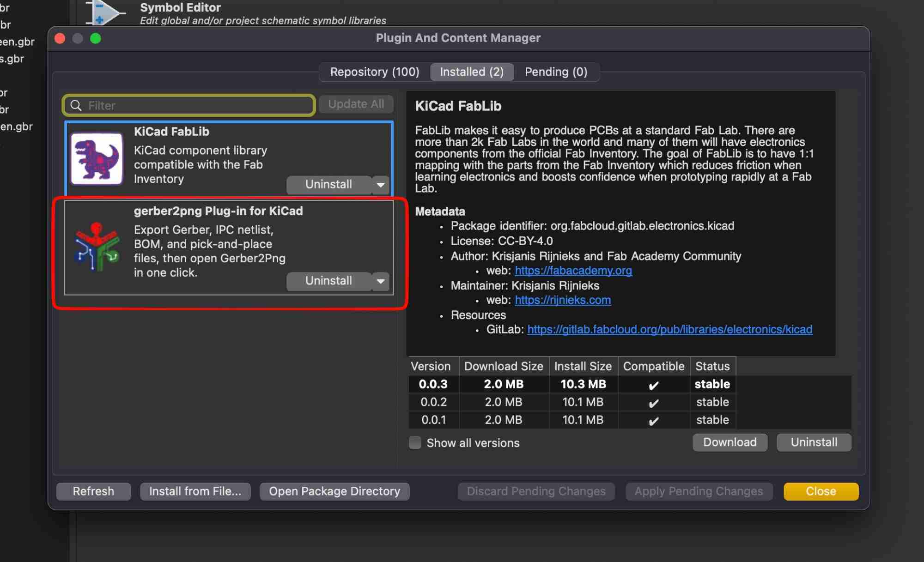The height and width of the screenshot is (562, 924).
Task: Open the fabacademy.org link
Action: [x=573, y=271]
